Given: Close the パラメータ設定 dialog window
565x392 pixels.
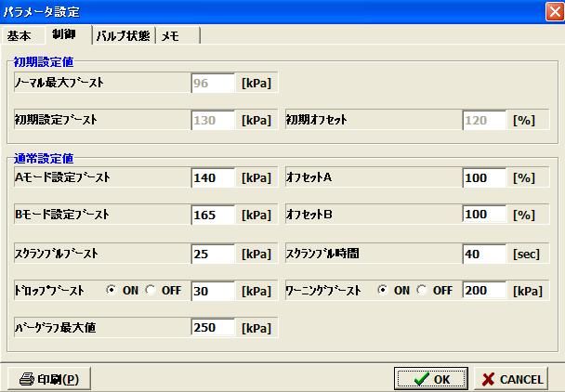Looking at the screenshot, I should (554, 11).
